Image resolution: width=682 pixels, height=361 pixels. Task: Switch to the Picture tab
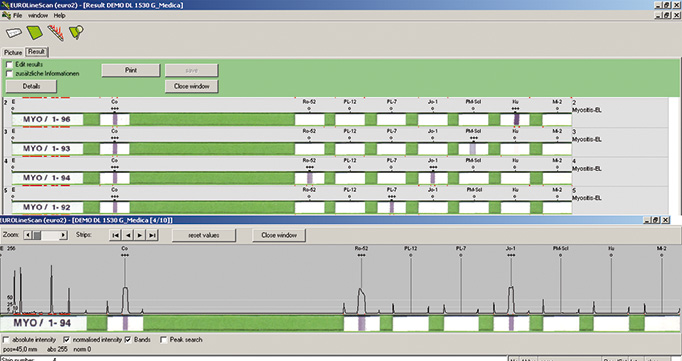tap(13, 52)
